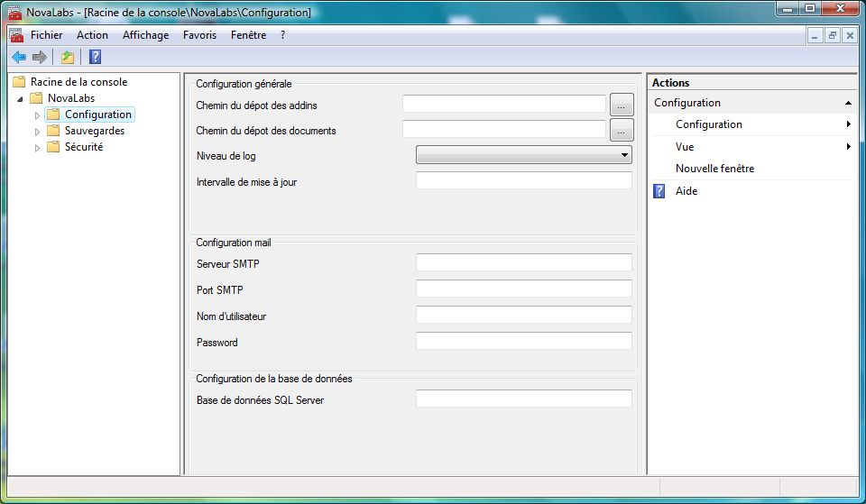866x504 pixels.
Task: Click Racine de la console root node
Action: pyautogui.click(x=78, y=82)
